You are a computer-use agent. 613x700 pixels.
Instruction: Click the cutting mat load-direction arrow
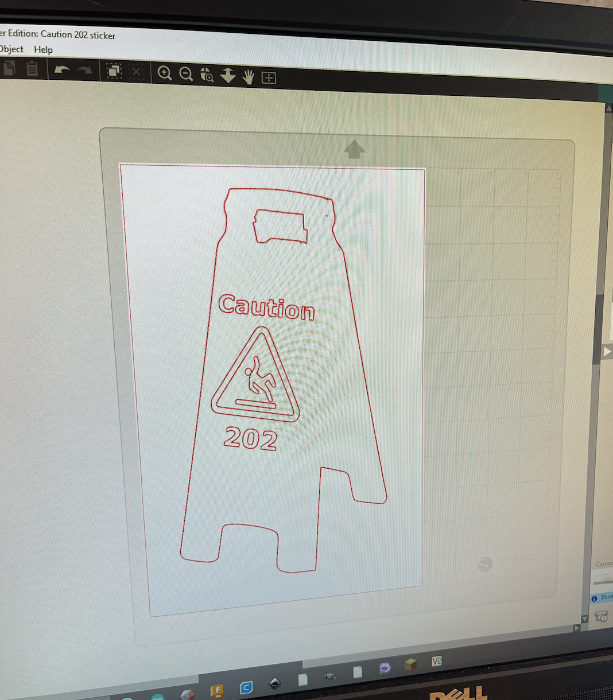pyautogui.click(x=354, y=150)
